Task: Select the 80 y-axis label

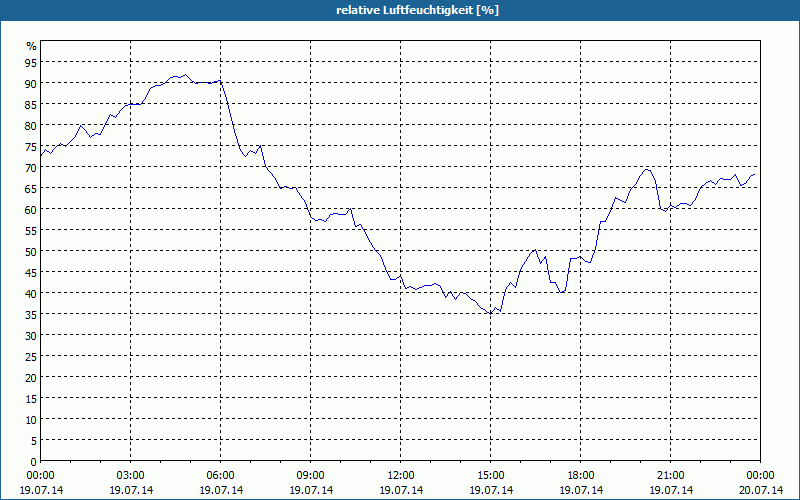Action: (31, 126)
